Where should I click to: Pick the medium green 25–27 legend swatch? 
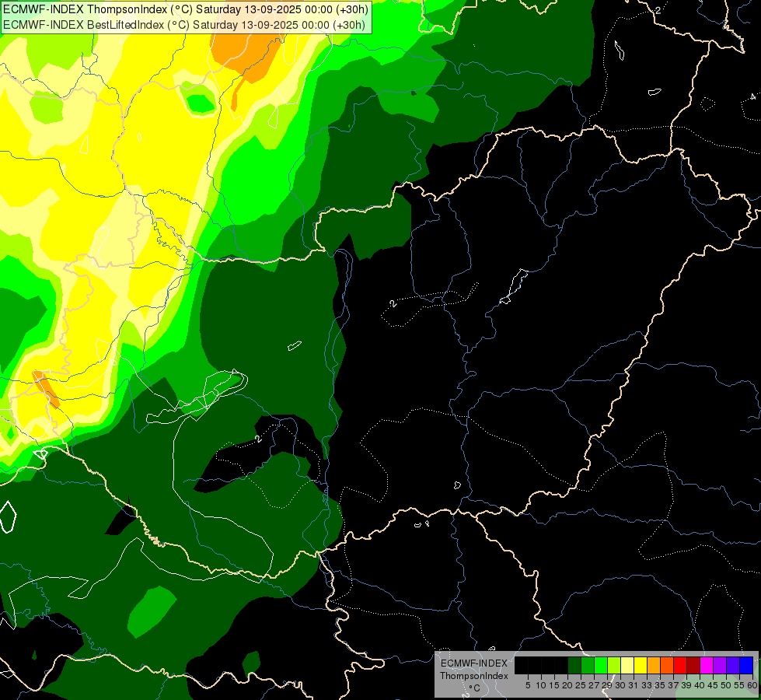588,666
